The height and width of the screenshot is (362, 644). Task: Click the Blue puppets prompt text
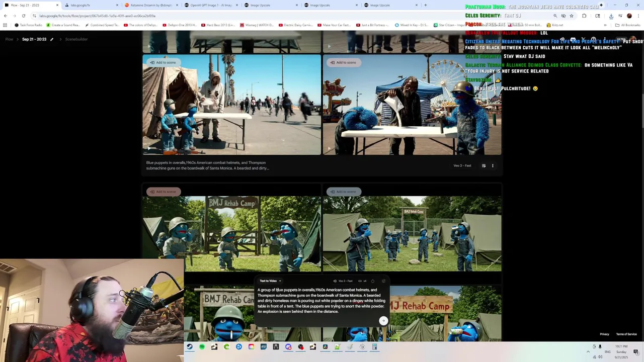(x=207, y=165)
